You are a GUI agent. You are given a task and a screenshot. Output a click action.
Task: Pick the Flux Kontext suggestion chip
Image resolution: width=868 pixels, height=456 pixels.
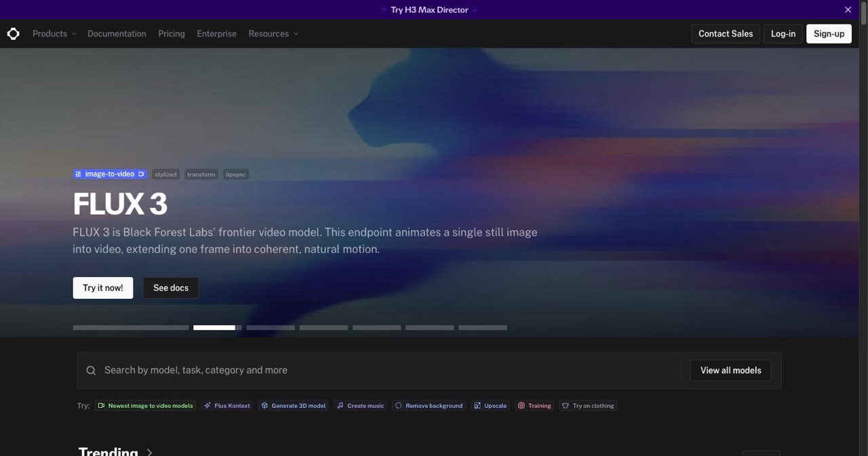pyautogui.click(x=227, y=406)
